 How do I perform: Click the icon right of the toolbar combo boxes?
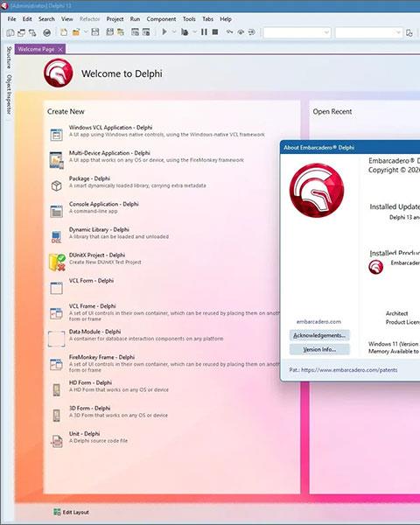tap(409, 33)
